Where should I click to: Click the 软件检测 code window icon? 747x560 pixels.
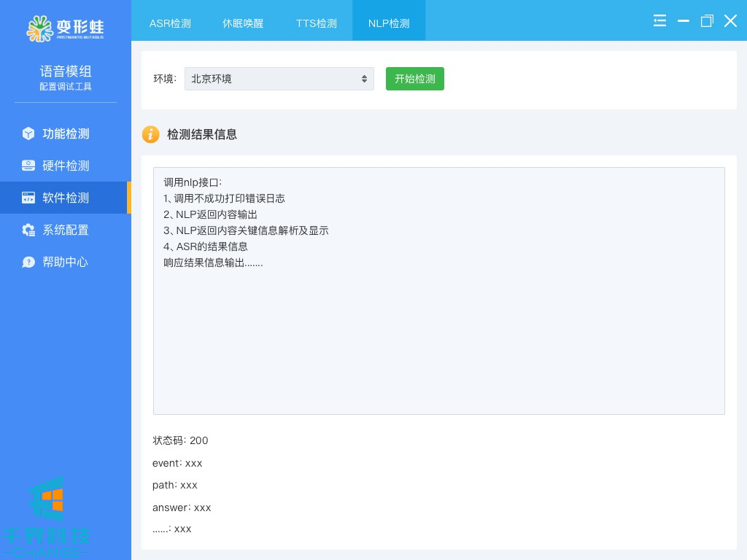click(x=28, y=198)
